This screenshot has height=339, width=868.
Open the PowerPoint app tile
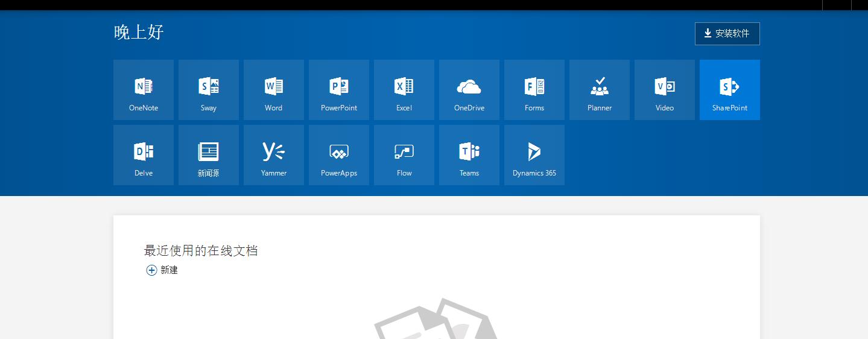point(339,90)
